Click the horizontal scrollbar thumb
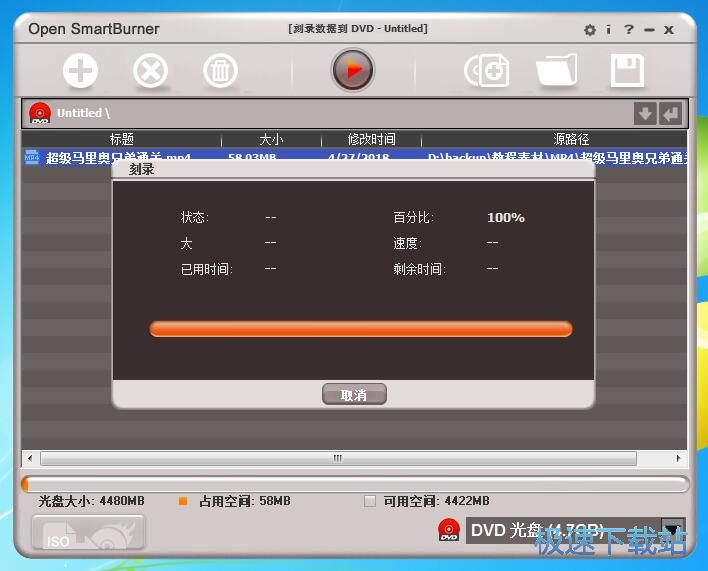Image resolution: width=708 pixels, height=571 pixels. coord(338,458)
